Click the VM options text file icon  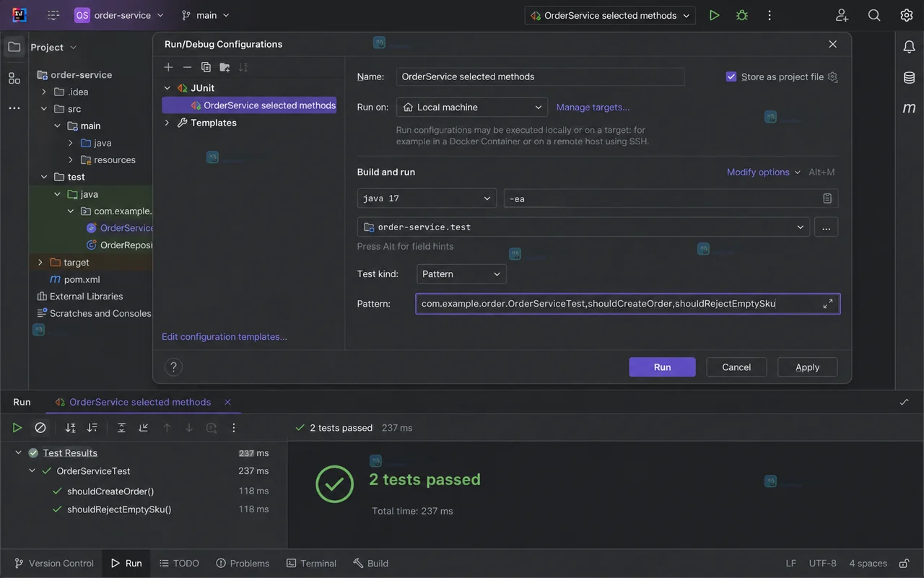point(827,198)
